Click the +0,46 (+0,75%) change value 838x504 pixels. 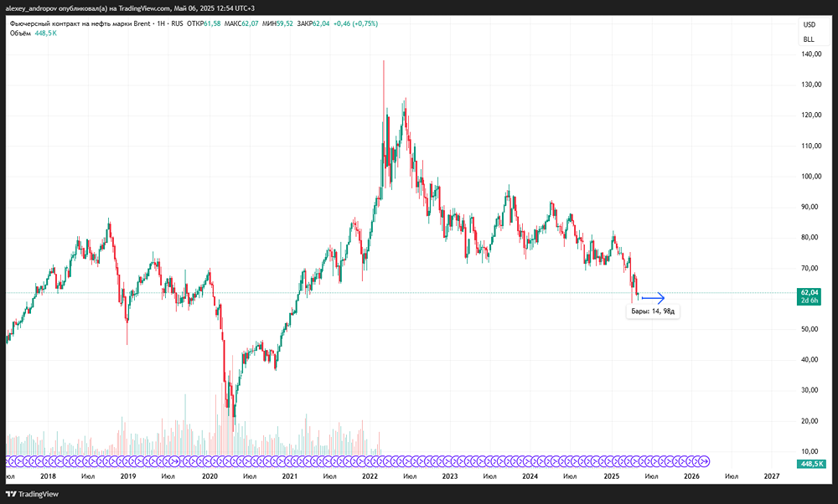(x=355, y=23)
